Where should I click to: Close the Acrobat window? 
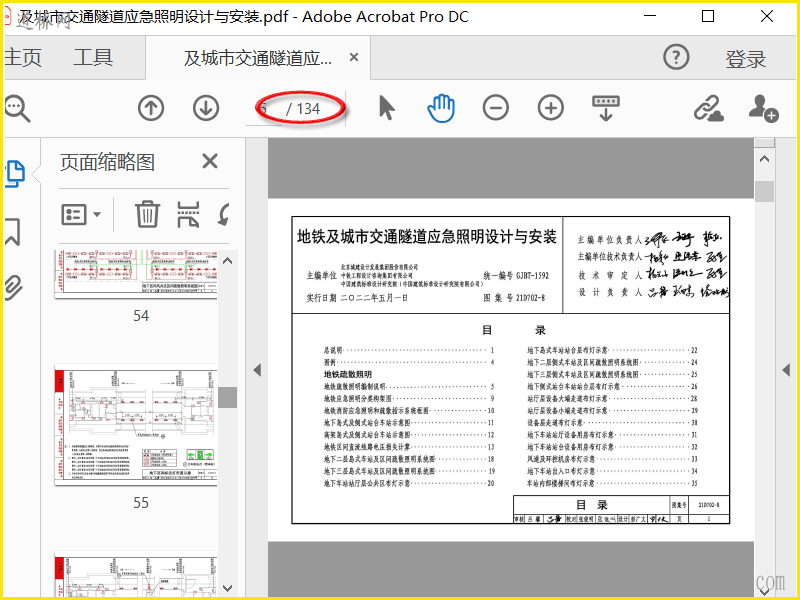click(767, 16)
